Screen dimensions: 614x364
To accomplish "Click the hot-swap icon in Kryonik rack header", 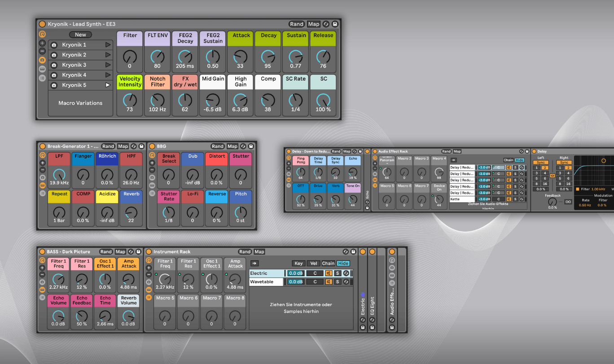I will tap(326, 24).
